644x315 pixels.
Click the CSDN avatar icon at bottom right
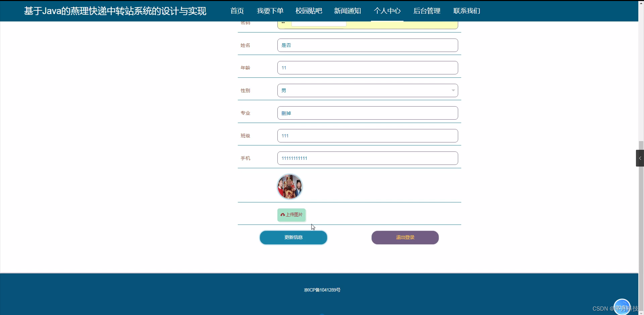coord(622,306)
